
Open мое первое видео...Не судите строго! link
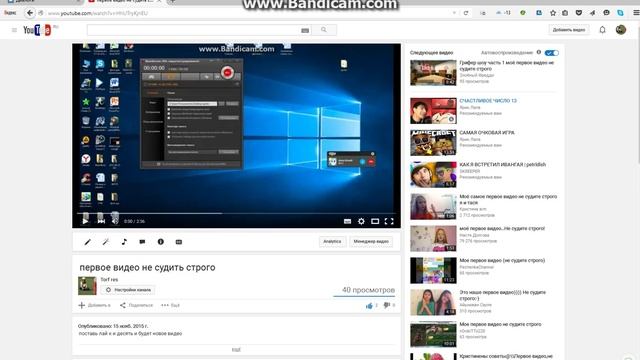click(502, 229)
